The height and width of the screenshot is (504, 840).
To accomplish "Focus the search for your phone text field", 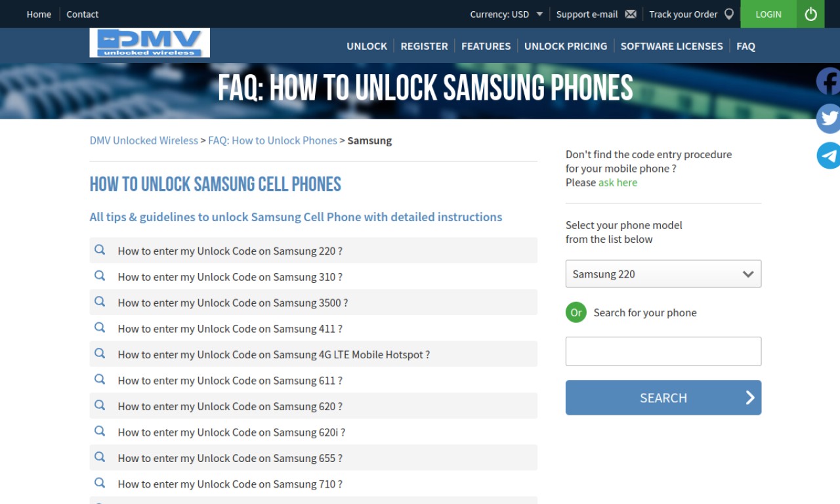I will coord(663,351).
